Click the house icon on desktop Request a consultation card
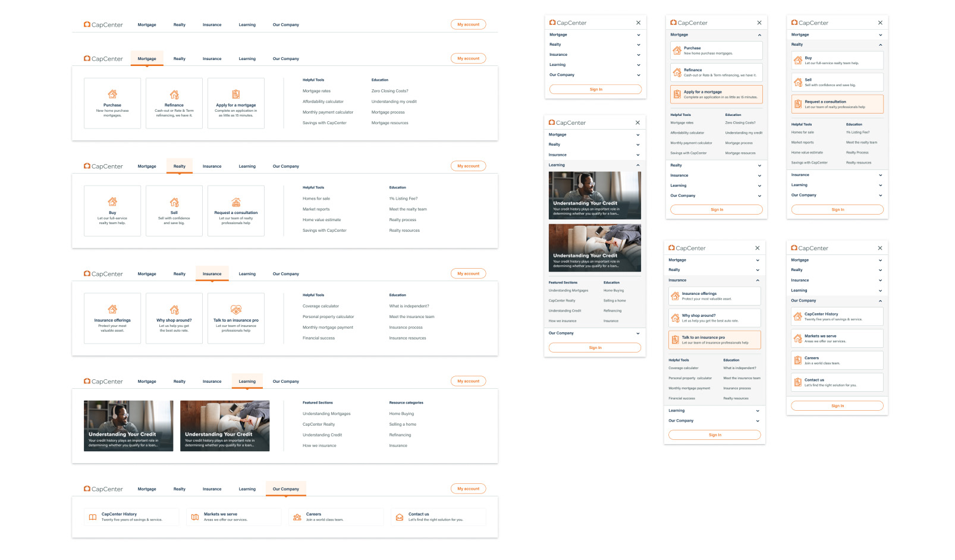This screenshot has height=560, width=955. 236,202
